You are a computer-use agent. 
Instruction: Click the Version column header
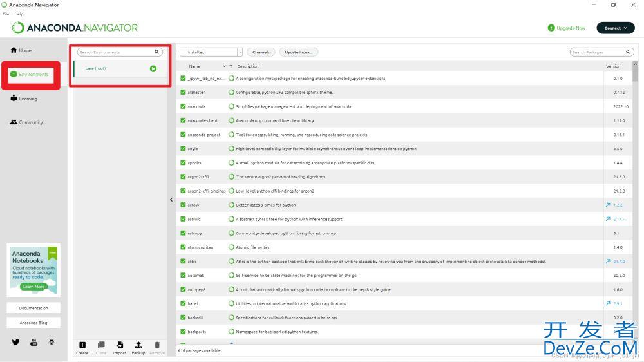(x=613, y=66)
